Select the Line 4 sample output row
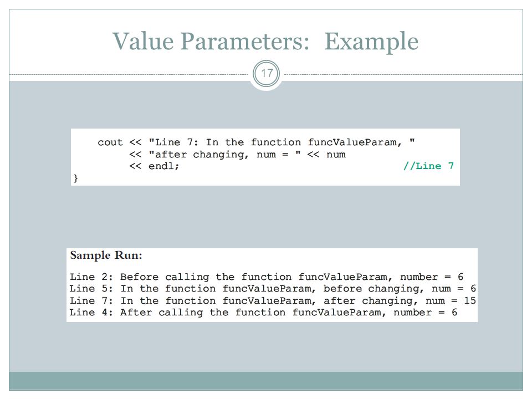This screenshot has width=532, height=399. [x=263, y=313]
